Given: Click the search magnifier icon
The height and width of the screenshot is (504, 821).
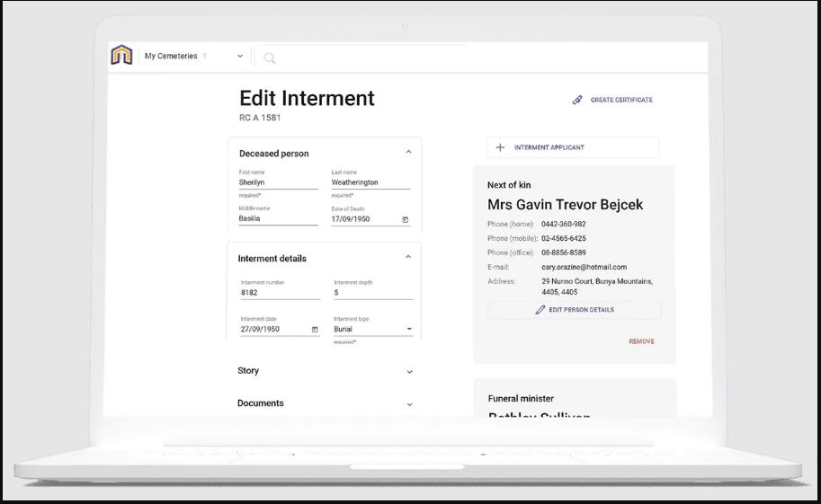Looking at the screenshot, I should click(x=269, y=58).
